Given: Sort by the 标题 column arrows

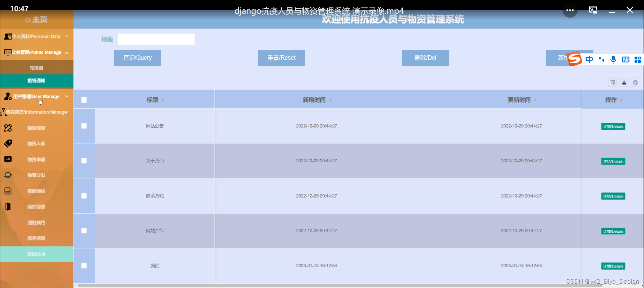Looking at the screenshot, I should (x=163, y=100).
